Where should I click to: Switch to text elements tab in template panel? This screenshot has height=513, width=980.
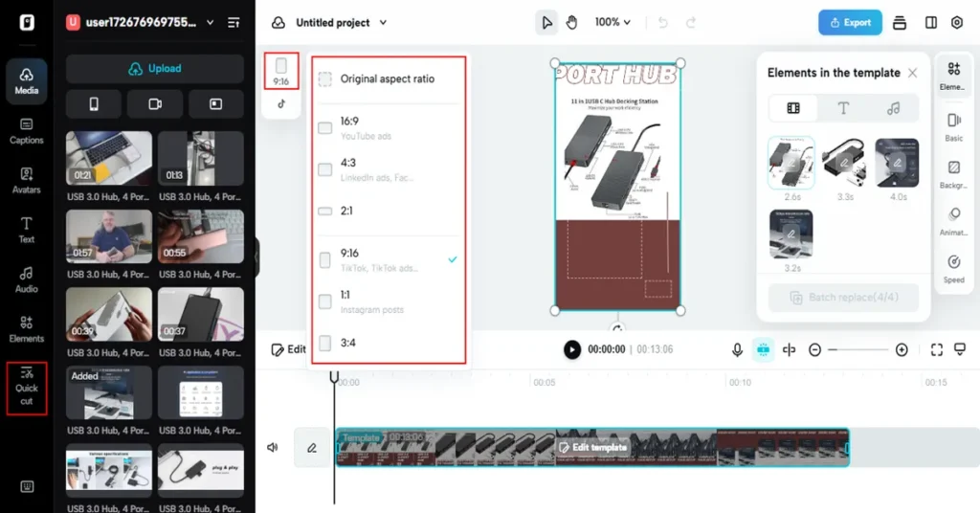pyautogui.click(x=843, y=108)
